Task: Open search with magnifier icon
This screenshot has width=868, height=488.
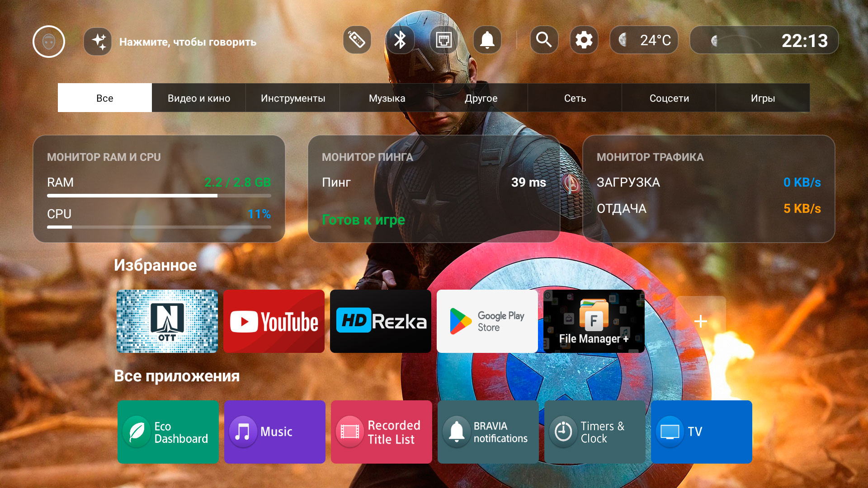Action: [544, 40]
